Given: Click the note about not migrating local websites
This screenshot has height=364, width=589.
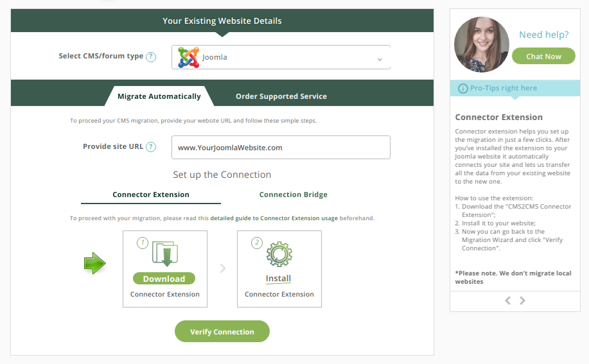Looking at the screenshot, I should (513, 277).
